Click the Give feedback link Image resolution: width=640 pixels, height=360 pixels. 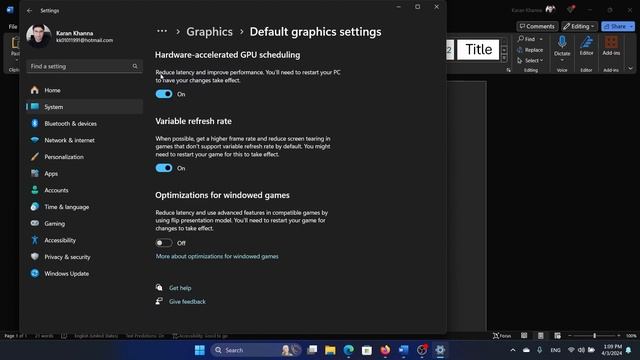tap(187, 302)
